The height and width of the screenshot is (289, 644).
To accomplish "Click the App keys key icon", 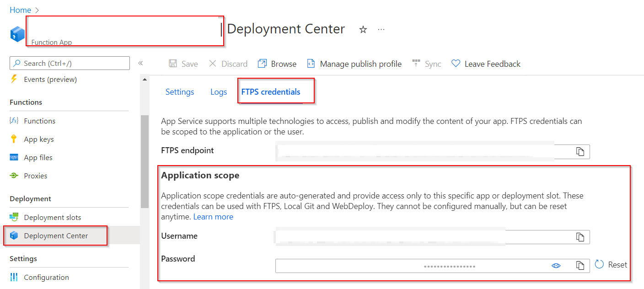I will (x=14, y=139).
